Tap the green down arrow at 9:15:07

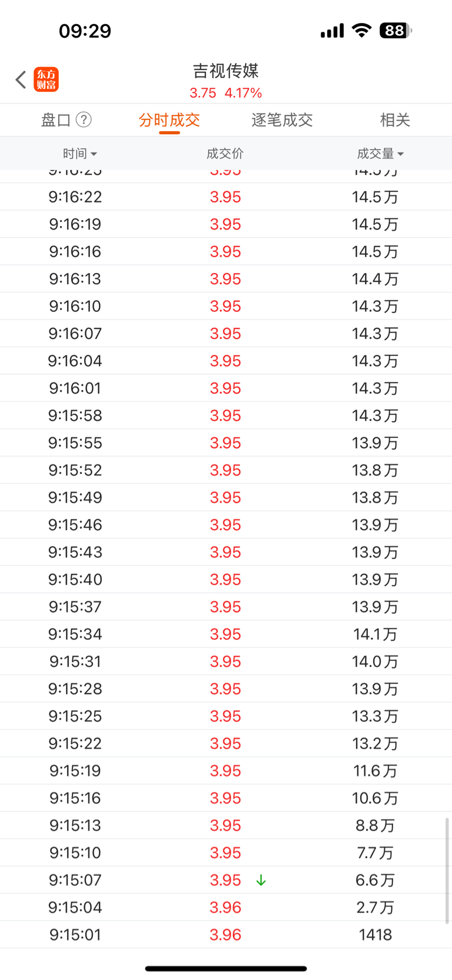[x=261, y=880]
